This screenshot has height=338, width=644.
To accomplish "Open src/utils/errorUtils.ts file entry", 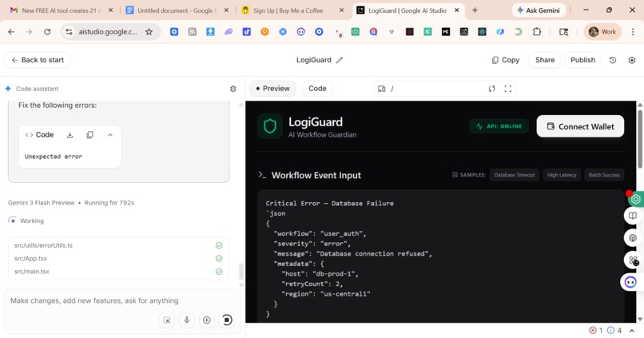I will pos(118,245).
